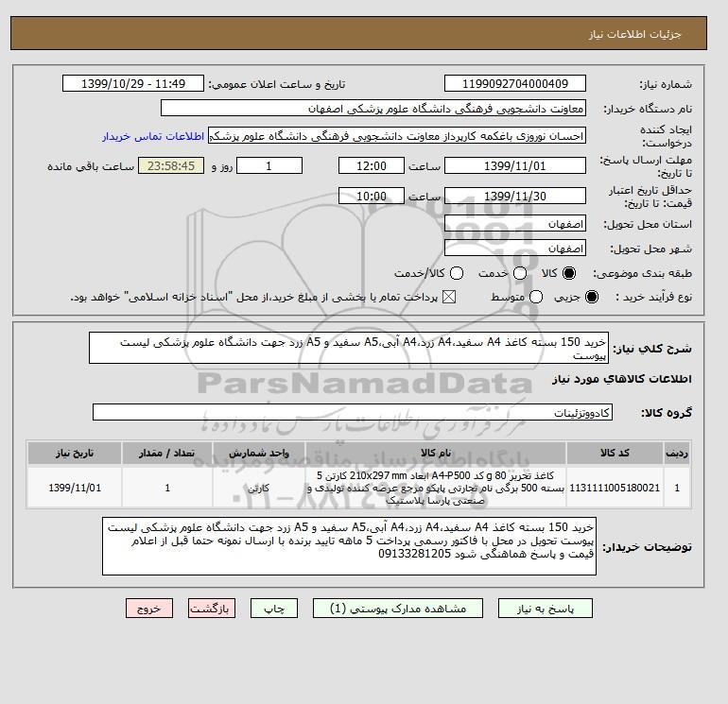Open اطلاعات تماس خریدار link

coord(153,136)
